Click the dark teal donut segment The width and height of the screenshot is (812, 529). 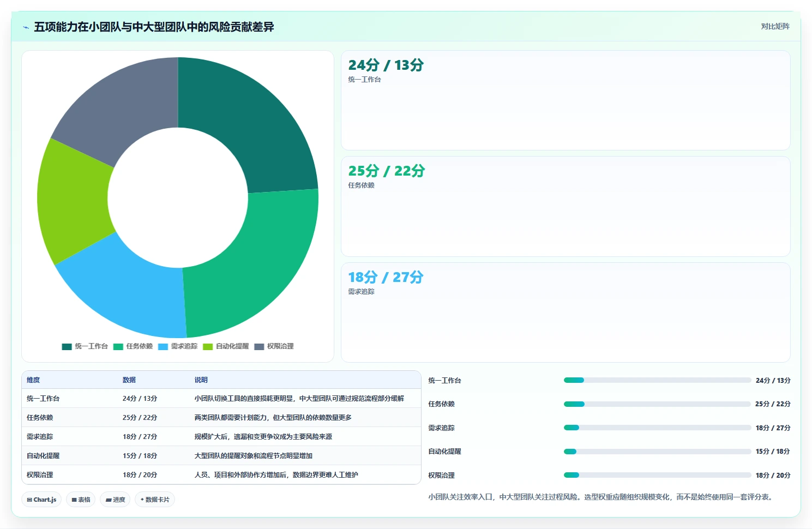click(x=255, y=125)
